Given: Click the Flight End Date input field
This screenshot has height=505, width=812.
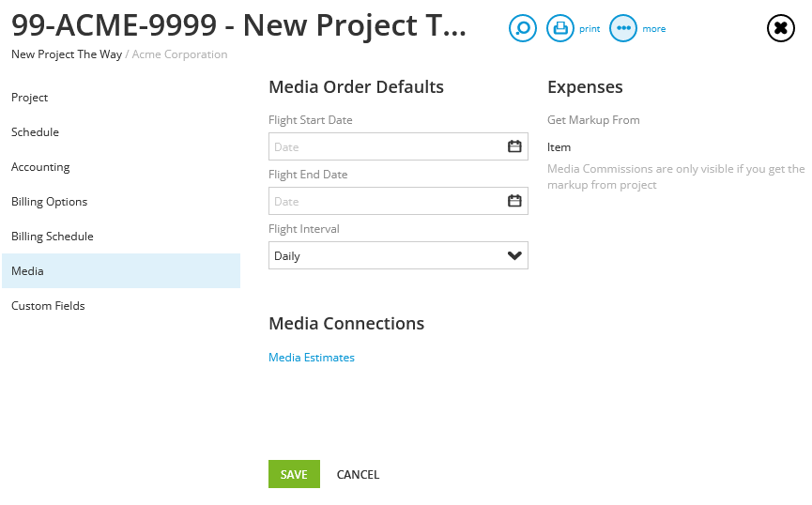Looking at the screenshot, I should 398,201.
